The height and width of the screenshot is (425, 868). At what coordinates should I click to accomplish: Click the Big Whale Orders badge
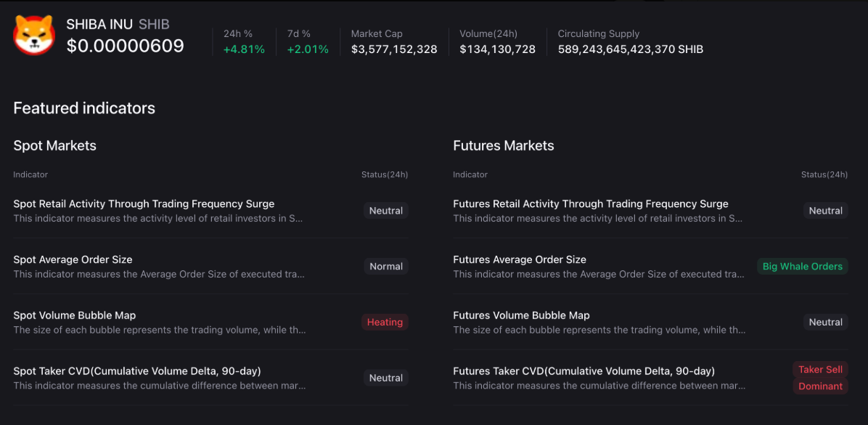pyautogui.click(x=802, y=266)
